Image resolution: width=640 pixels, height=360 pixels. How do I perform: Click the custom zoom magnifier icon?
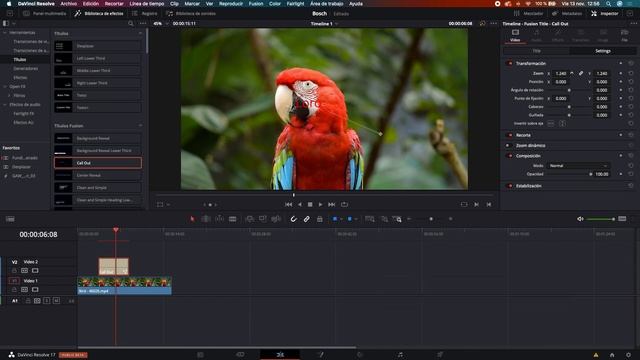click(x=397, y=219)
